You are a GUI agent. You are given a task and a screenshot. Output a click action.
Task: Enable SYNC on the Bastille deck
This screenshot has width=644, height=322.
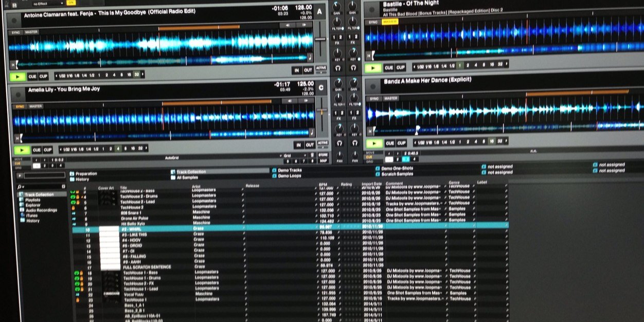coord(373,22)
